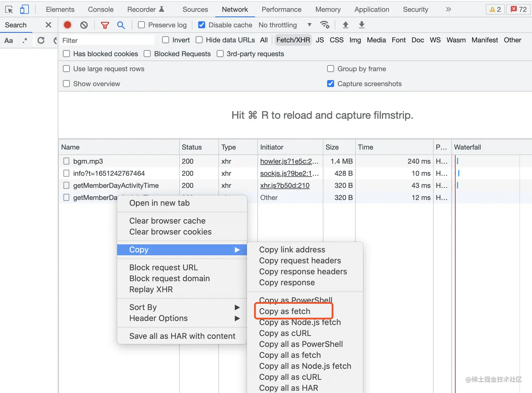The image size is (532, 393).
Task: Filter requests by JS type
Action: coord(319,40)
